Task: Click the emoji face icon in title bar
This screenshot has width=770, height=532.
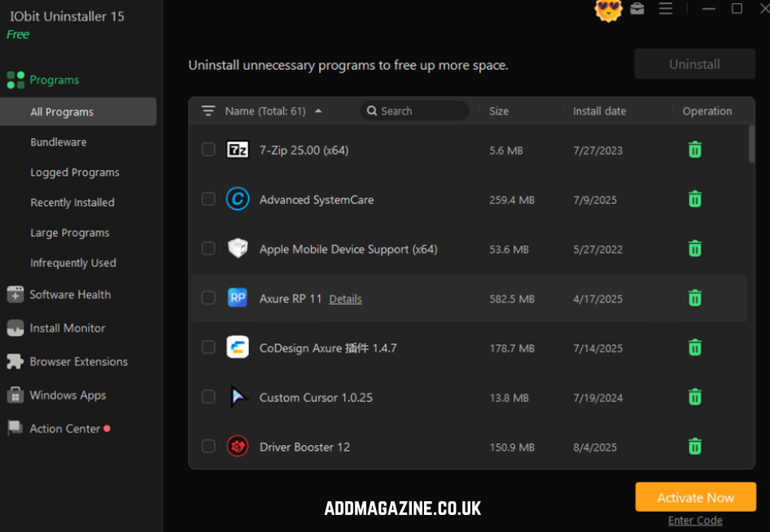Action: pyautogui.click(x=608, y=10)
